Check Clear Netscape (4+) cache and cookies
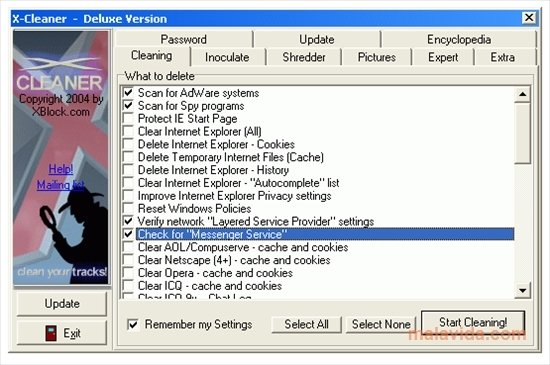 [x=128, y=260]
